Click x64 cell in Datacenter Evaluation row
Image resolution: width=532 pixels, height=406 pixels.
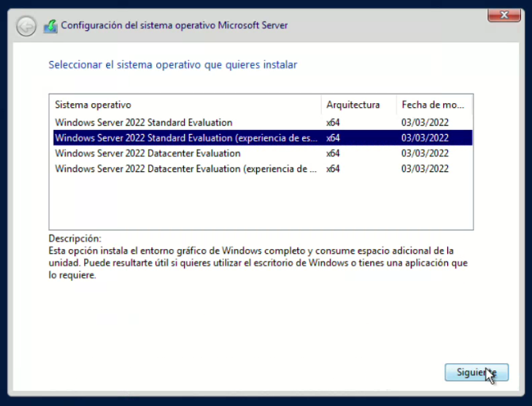pos(333,153)
